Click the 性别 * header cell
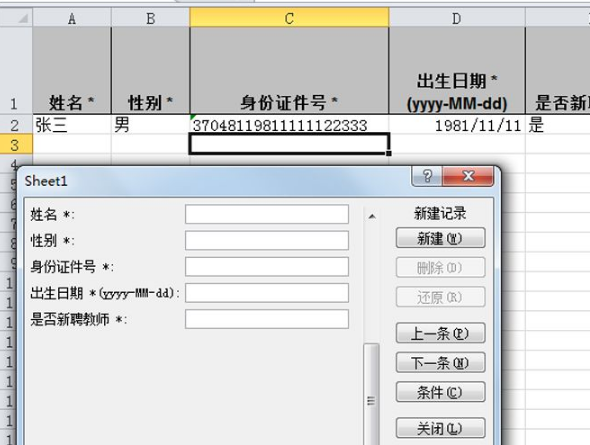The width and height of the screenshot is (590, 445). (151, 71)
